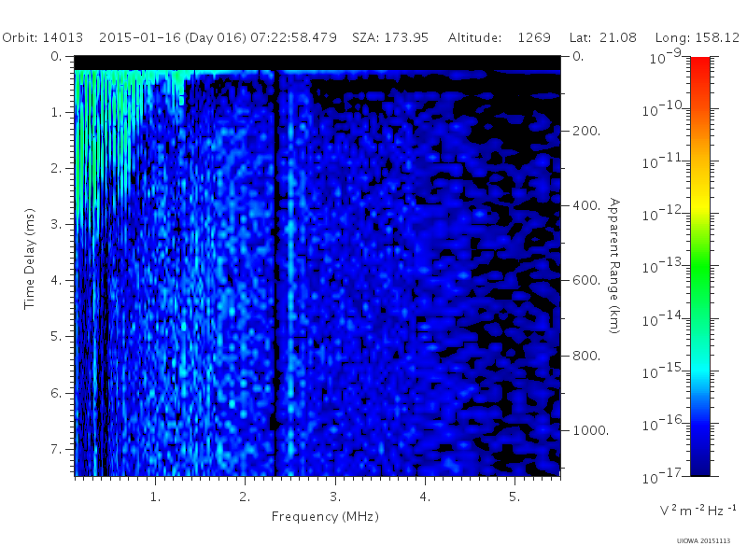Click the 0. label on the apparent range axis
The height and width of the screenshot is (560, 747).
pos(578,57)
